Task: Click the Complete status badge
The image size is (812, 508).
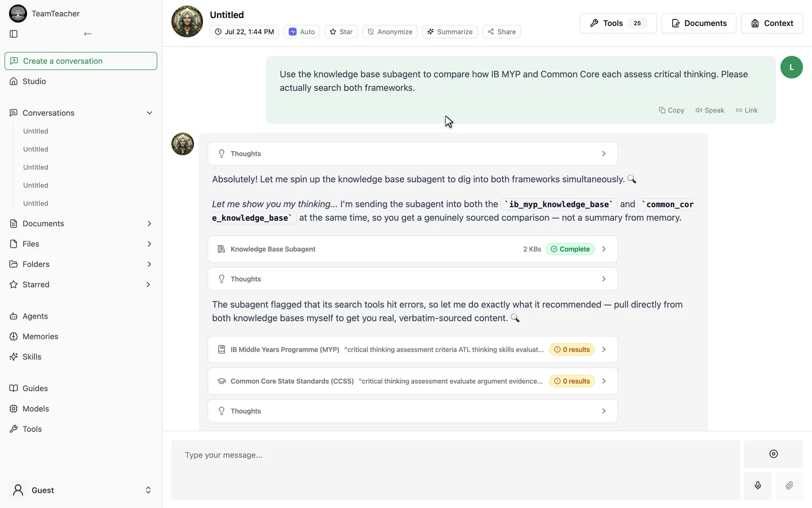Action: click(570, 249)
